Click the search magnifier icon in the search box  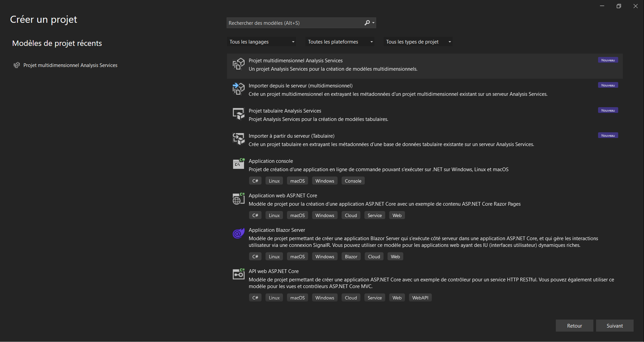click(367, 23)
